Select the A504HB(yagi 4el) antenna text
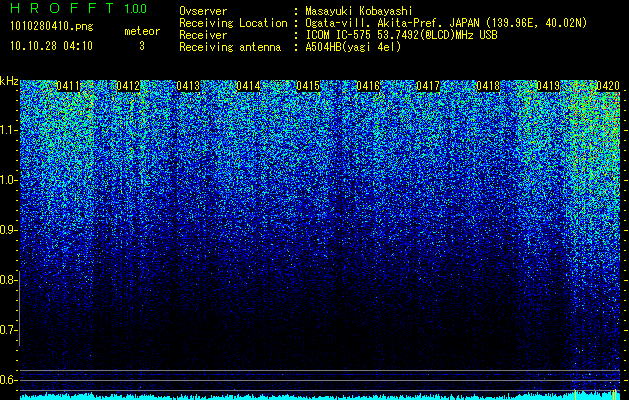The height and width of the screenshot is (400, 629). pos(353,47)
